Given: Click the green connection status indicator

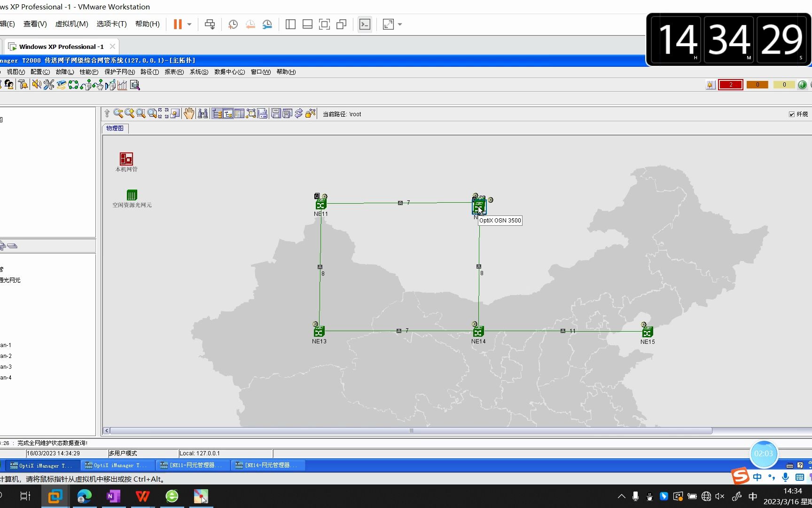Looking at the screenshot, I should coord(803,85).
